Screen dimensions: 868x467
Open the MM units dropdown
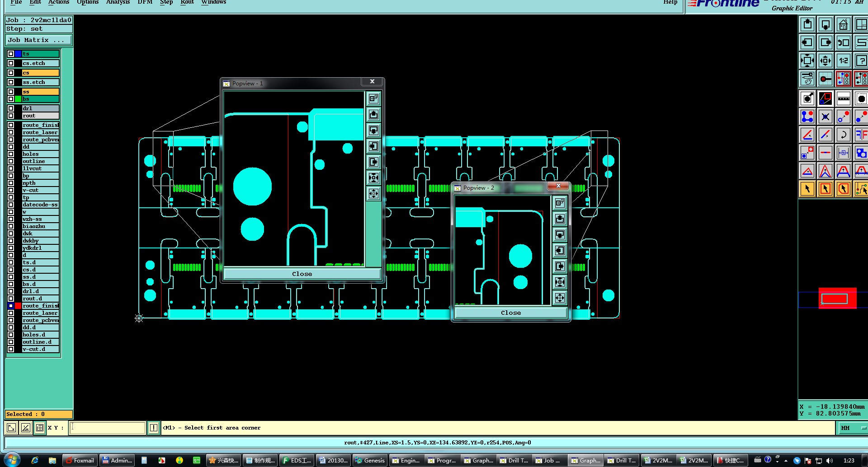853,428
